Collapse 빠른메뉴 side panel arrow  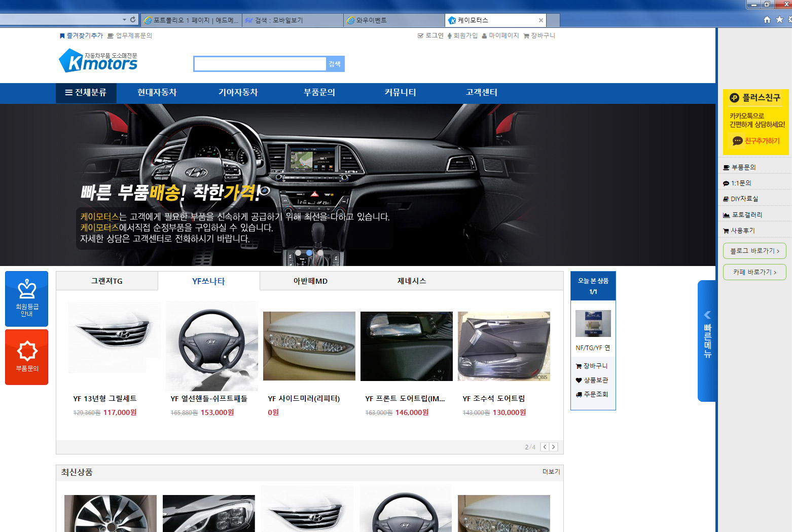(x=707, y=315)
